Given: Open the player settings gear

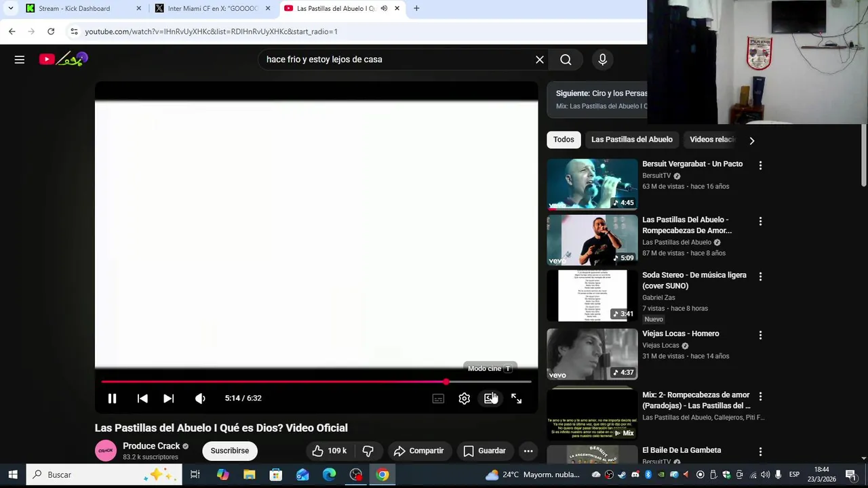Looking at the screenshot, I should pyautogui.click(x=465, y=399).
